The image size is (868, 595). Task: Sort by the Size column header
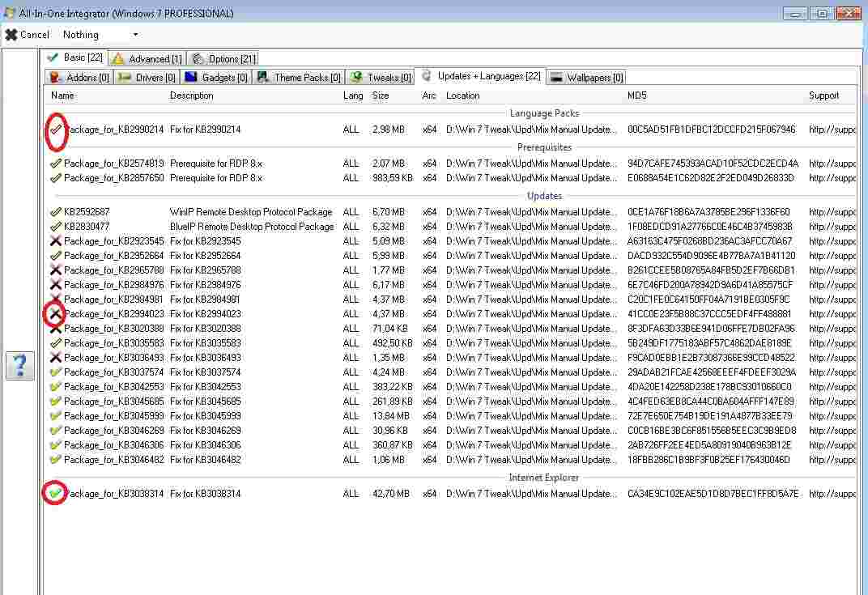click(x=381, y=96)
